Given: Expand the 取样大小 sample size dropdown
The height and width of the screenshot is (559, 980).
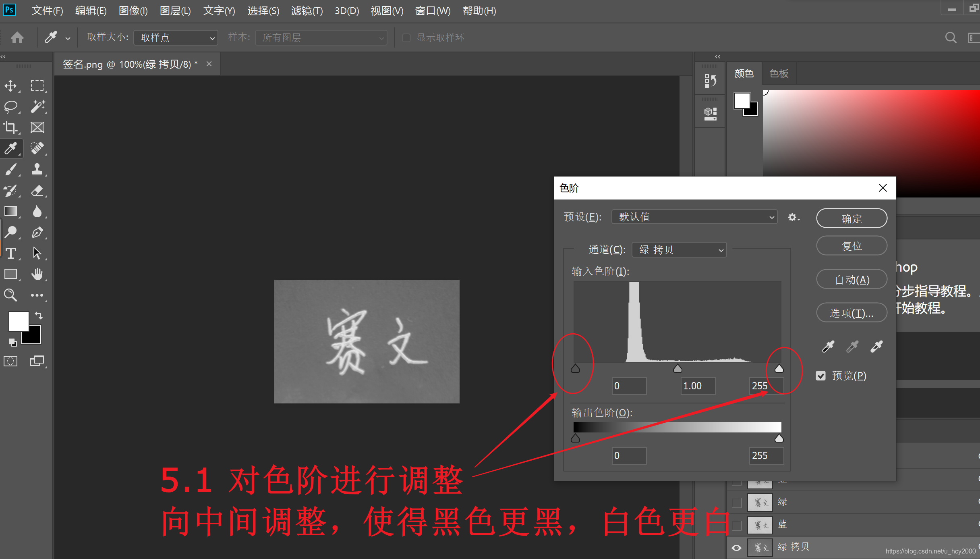Looking at the screenshot, I should (176, 38).
